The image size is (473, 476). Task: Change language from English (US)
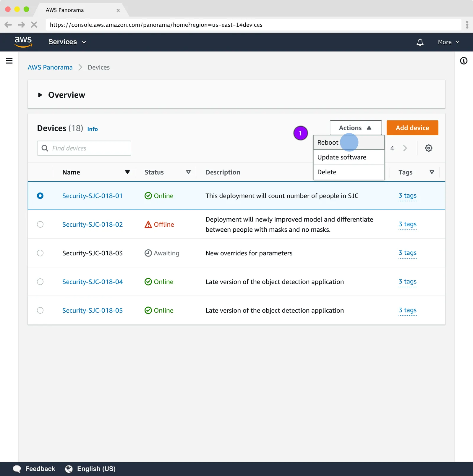[x=96, y=469]
